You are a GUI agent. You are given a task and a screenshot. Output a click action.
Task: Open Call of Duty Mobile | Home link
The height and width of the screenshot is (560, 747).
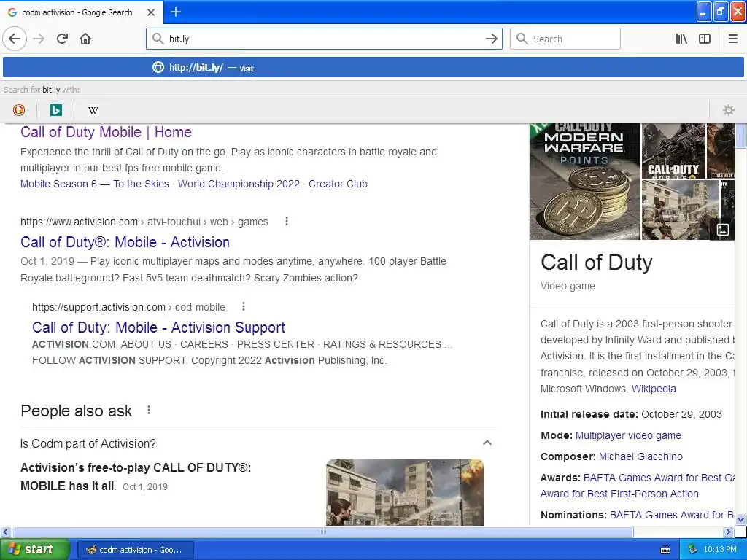(106, 132)
